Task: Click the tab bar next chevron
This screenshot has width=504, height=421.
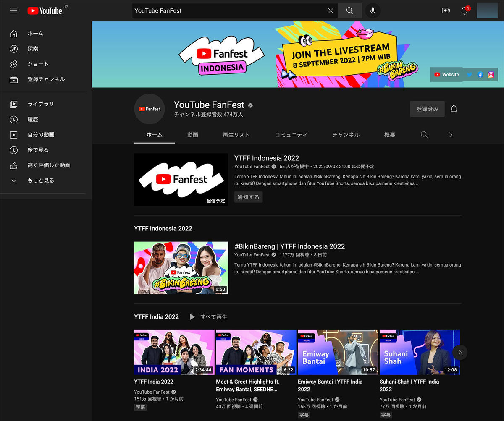Action: coord(451,135)
